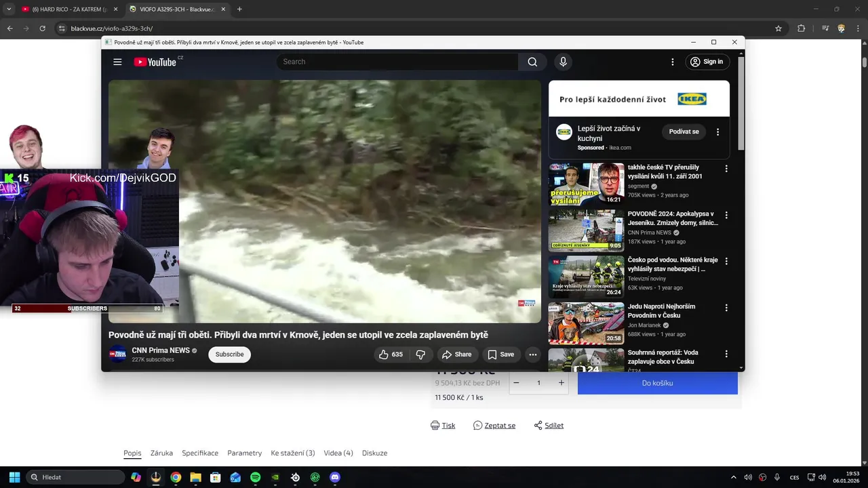This screenshot has height=488, width=868.
Task: Open the Windows Start menu
Action: click(14, 477)
